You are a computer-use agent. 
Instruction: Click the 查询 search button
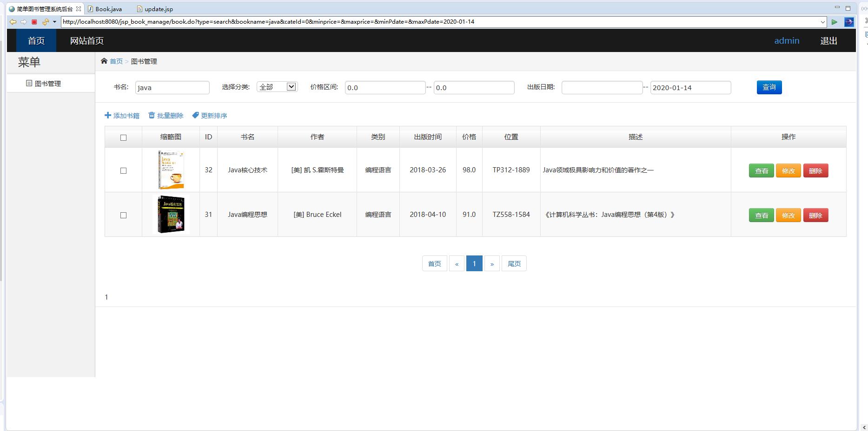pos(769,87)
